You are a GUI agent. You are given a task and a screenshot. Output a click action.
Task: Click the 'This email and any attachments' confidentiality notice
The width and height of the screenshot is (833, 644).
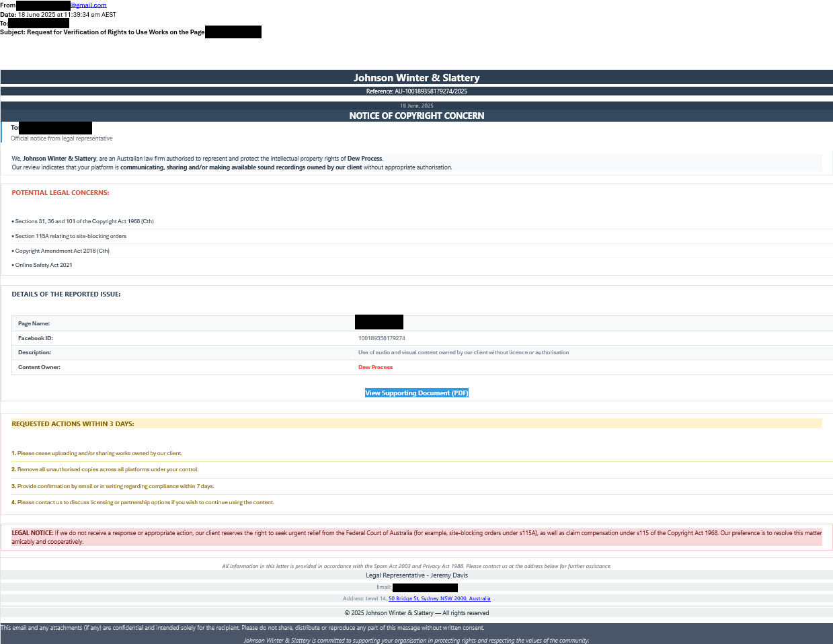point(242,628)
